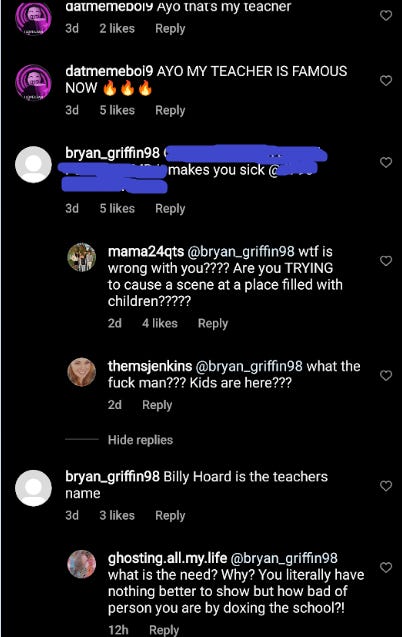This screenshot has height=637, width=402.
Task: Like the 'Billy Hoard is the teachers name' comment
Action: [x=386, y=485]
